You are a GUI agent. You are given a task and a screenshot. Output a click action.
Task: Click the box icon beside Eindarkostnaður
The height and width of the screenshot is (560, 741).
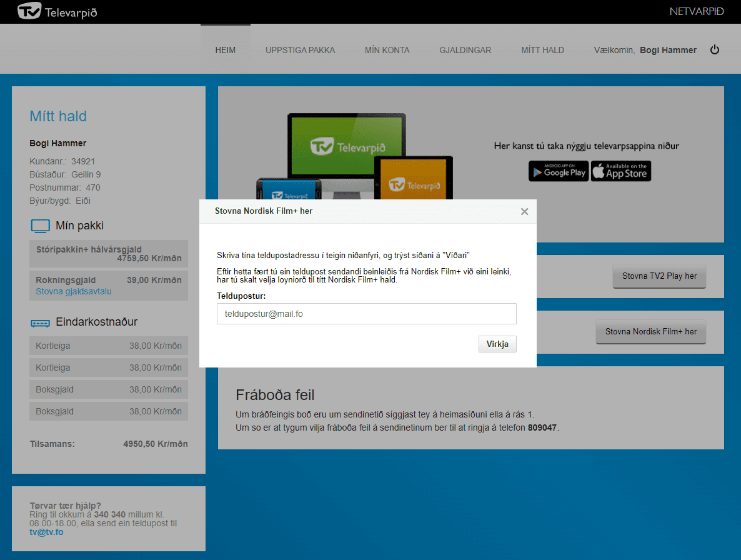pos(40,323)
